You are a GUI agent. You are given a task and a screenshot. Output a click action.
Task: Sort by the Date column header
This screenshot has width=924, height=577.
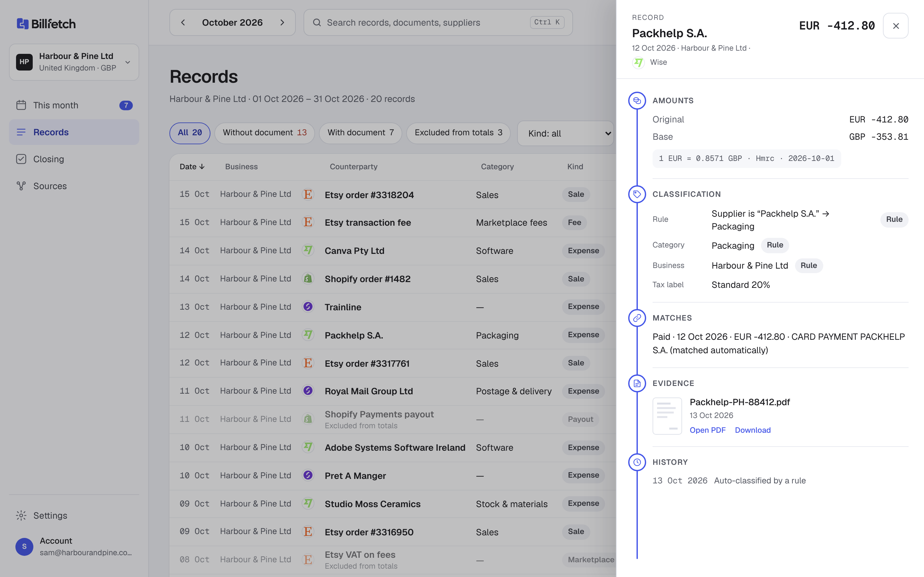pyautogui.click(x=192, y=167)
